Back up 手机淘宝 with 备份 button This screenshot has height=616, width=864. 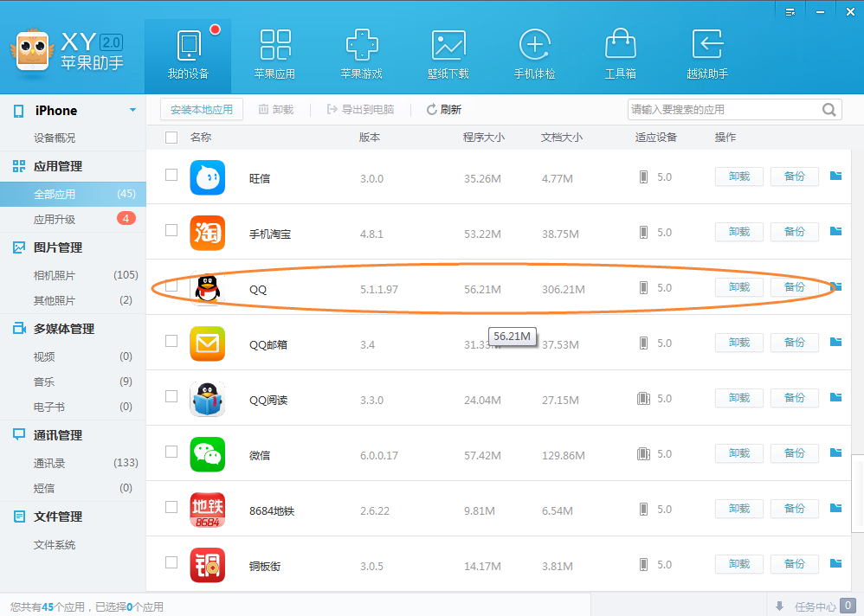tap(794, 232)
